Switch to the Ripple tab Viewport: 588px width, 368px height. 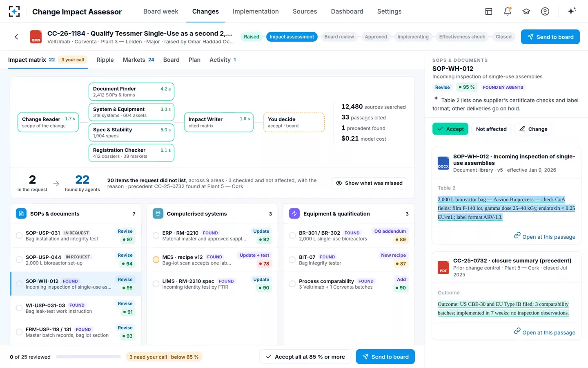click(x=105, y=60)
